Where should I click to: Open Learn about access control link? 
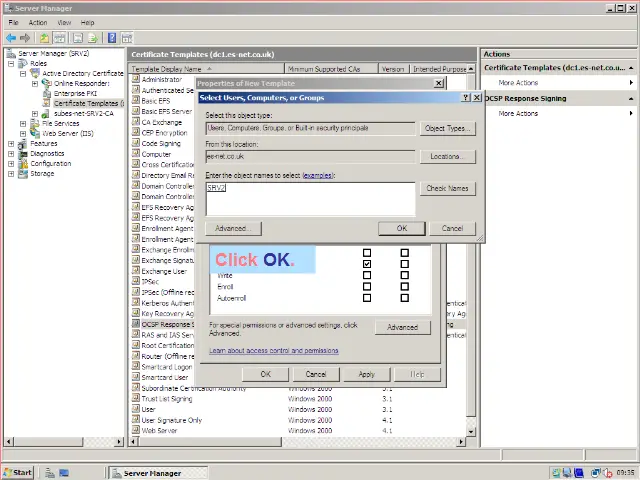pos(273,351)
